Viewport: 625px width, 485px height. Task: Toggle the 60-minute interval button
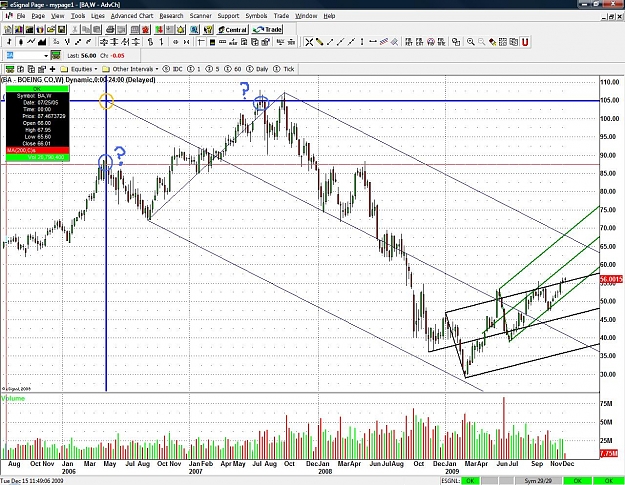coord(233,69)
